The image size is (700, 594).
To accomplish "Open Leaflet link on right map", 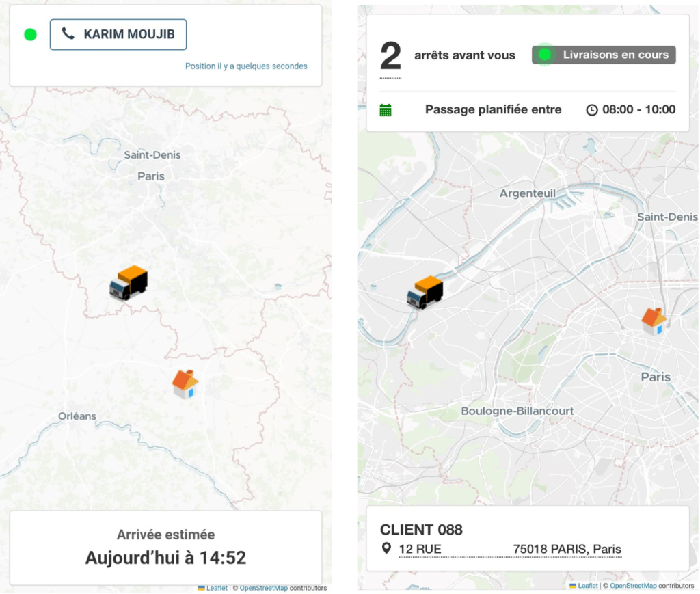I will click(x=587, y=586).
